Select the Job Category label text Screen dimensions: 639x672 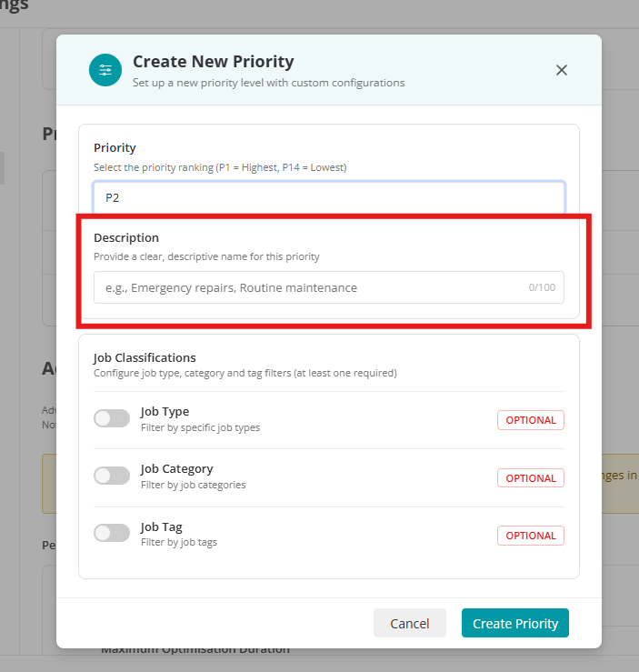click(x=177, y=469)
